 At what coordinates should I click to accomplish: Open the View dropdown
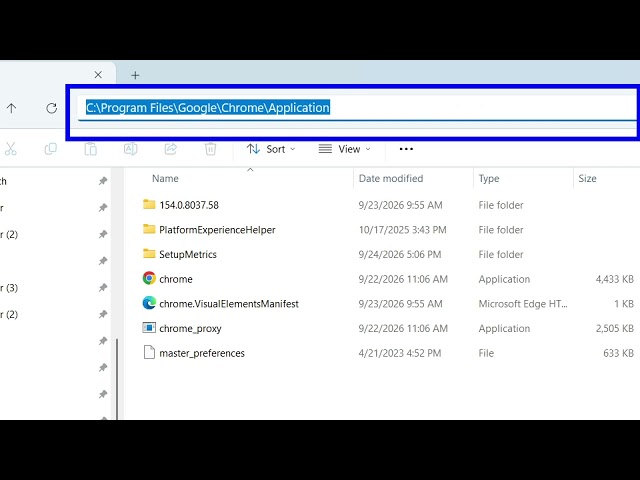(x=344, y=149)
